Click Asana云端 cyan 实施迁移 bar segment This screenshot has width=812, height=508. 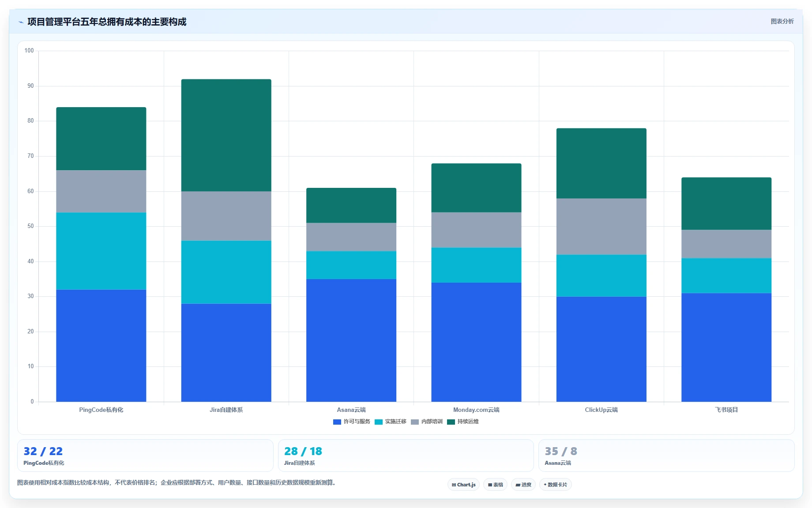pyautogui.click(x=351, y=265)
